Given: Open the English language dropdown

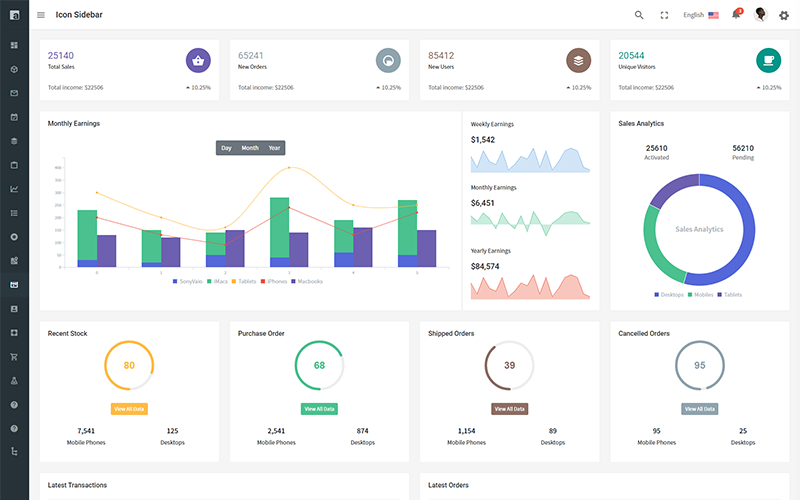Looking at the screenshot, I should point(700,15).
